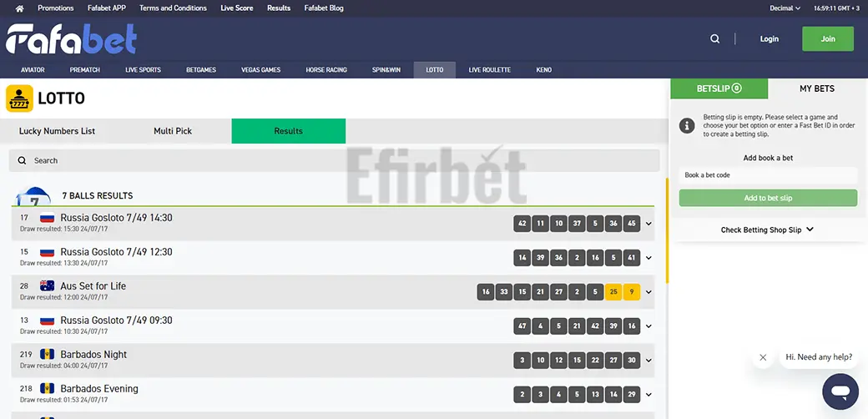This screenshot has height=419, width=868.
Task: Open the MY BETS tab
Action: [x=817, y=88]
